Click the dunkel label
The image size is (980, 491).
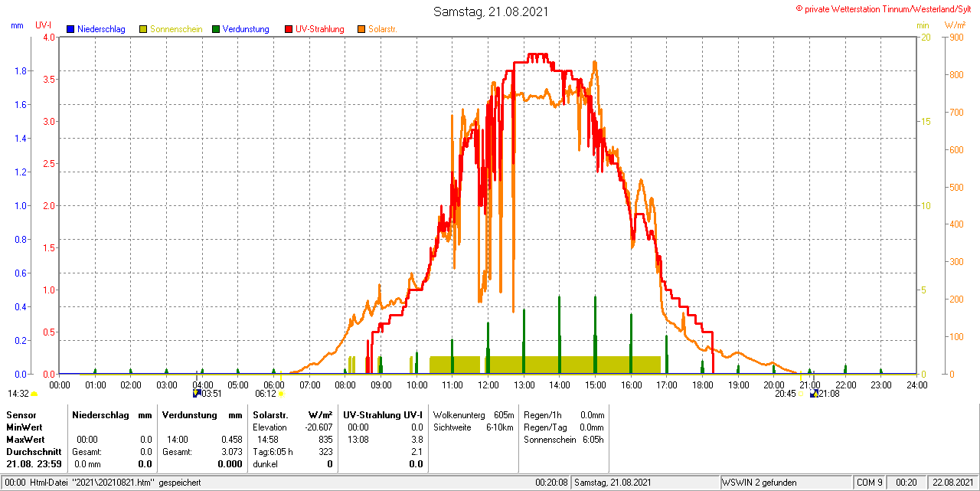pyautogui.click(x=265, y=464)
